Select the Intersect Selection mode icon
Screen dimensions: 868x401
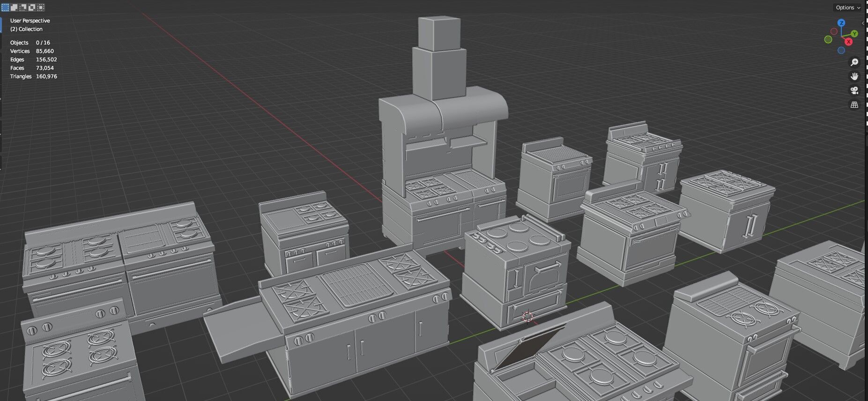tap(41, 7)
